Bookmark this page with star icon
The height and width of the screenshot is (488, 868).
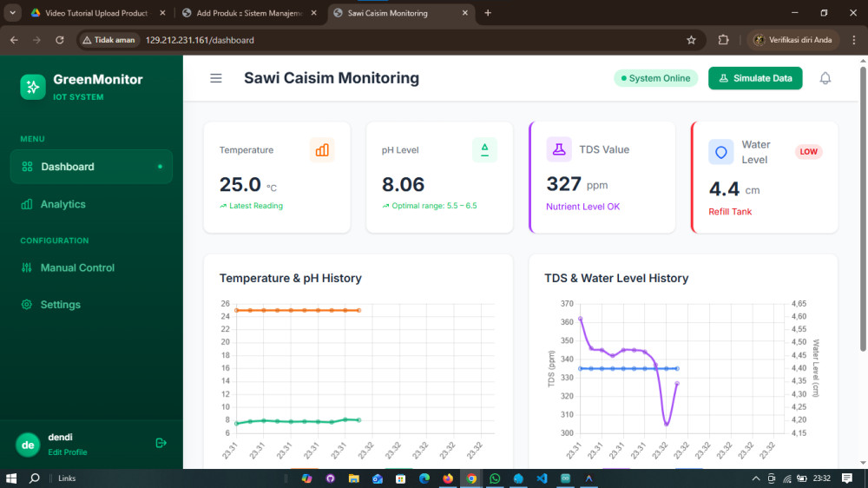(691, 40)
